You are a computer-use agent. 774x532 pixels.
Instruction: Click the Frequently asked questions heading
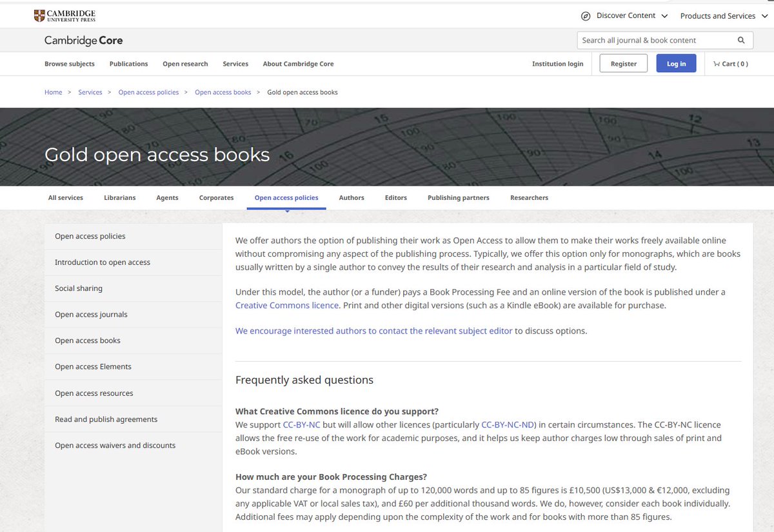pos(304,380)
